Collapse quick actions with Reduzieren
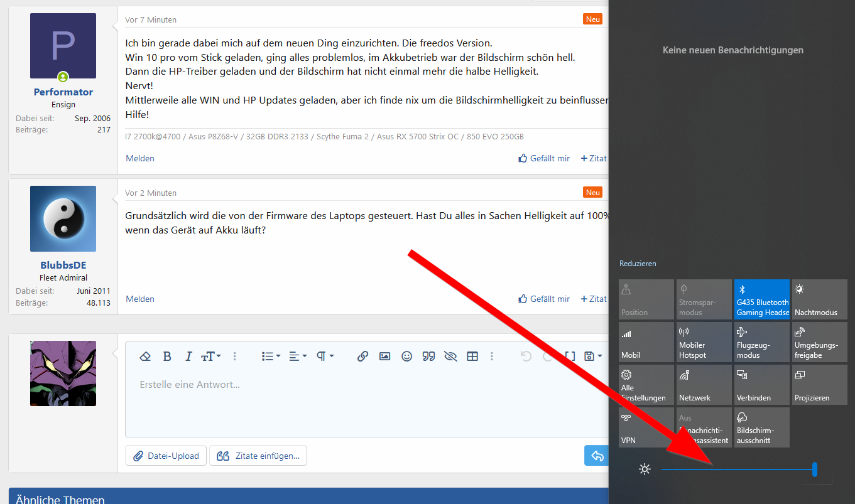The width and height of the screenshot is (855, 504). point(638,264)
